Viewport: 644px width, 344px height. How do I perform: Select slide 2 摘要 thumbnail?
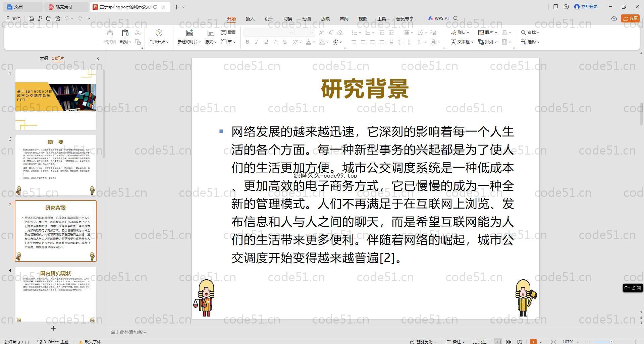[x=56, y=165]
